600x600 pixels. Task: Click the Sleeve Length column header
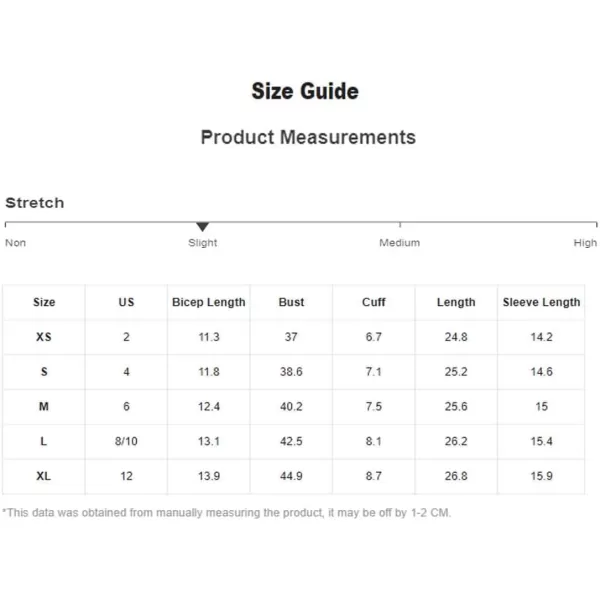[x=541, y=302]
